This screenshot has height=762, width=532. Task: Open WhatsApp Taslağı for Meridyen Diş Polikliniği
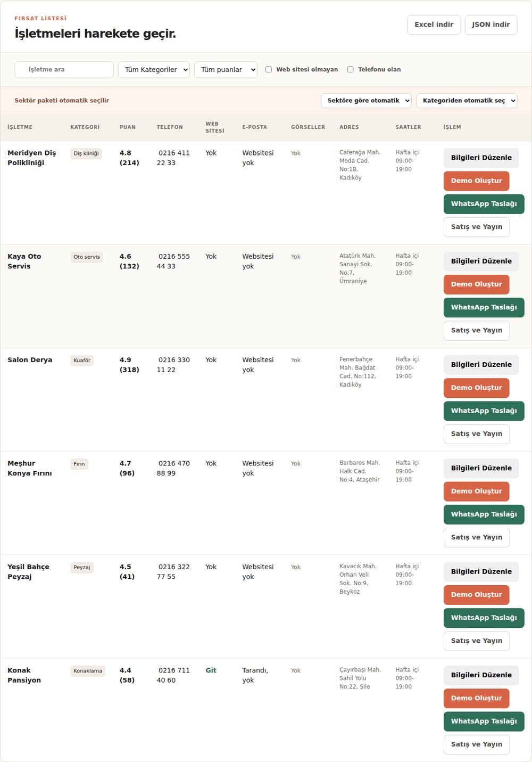[484, 204]
